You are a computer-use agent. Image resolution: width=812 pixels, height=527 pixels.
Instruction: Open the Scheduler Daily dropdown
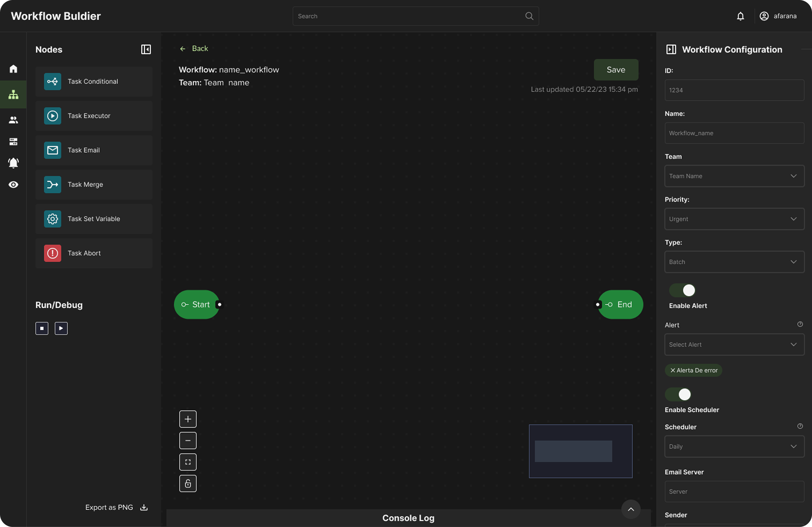pyautogui.click(x=734, y=447)
